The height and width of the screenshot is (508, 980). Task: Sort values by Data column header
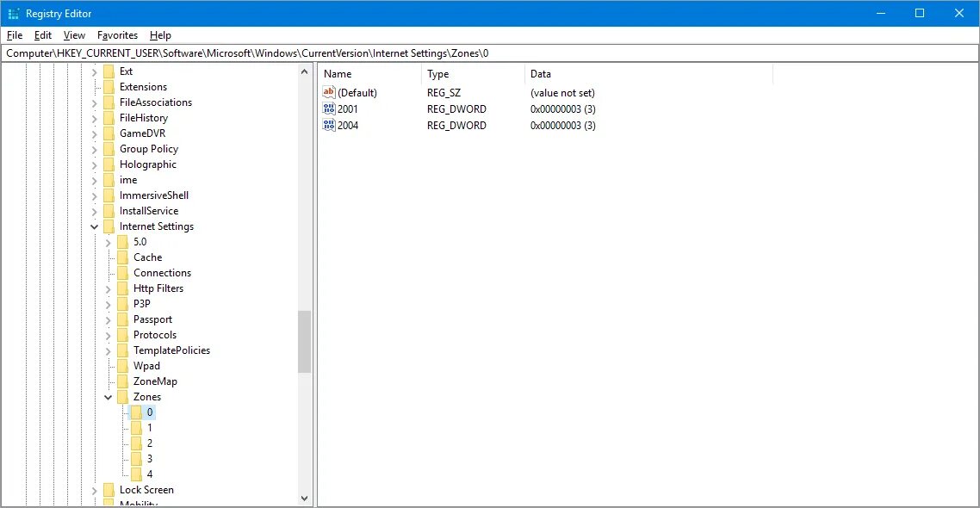648,74
